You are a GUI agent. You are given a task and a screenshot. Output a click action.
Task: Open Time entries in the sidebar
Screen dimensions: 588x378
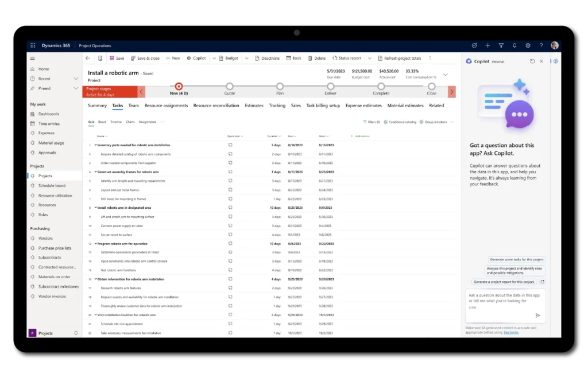[x=49, y=124]
